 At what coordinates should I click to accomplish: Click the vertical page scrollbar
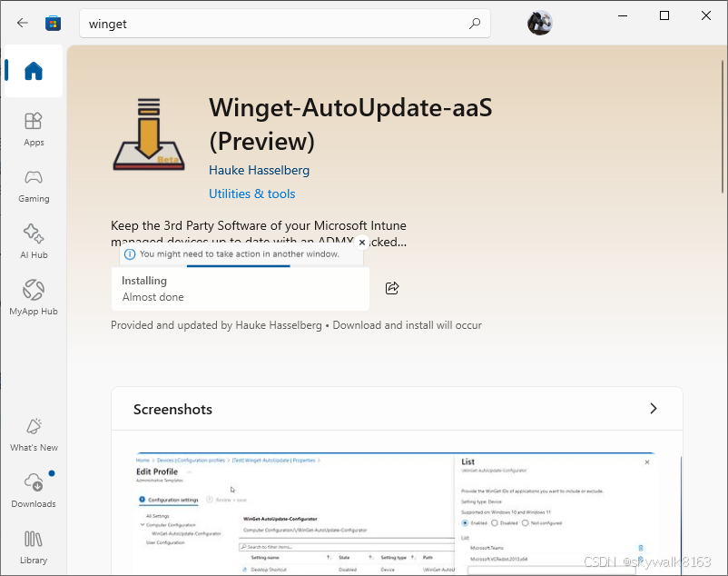coord(723,126)
